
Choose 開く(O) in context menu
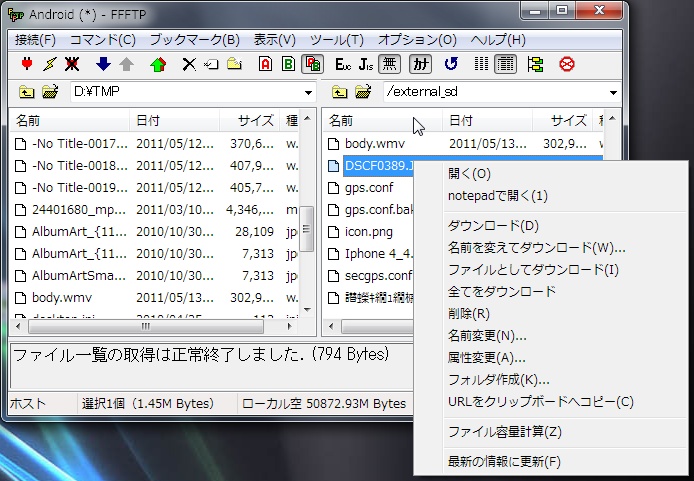pyautogui.click(x=550, y=173)
